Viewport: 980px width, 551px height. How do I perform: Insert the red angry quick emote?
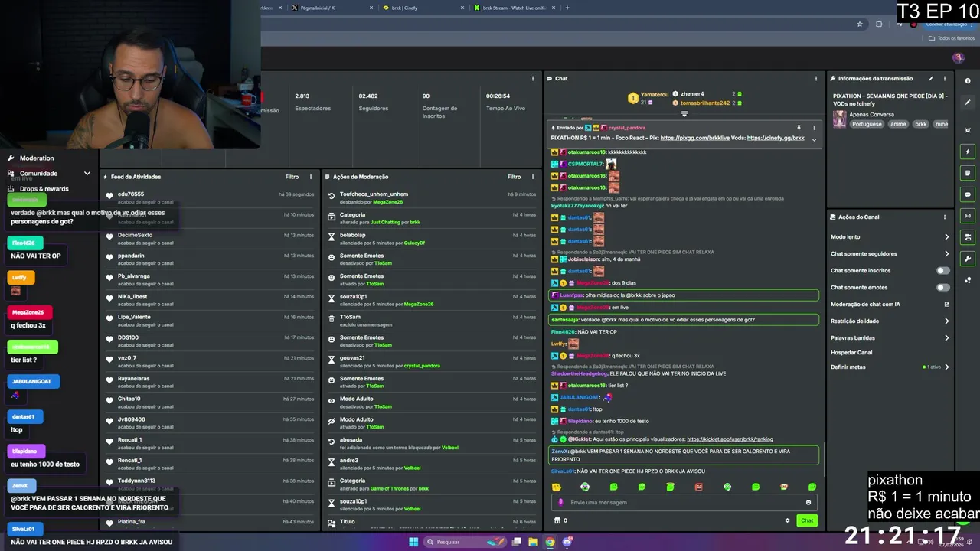tap(699, 487)
